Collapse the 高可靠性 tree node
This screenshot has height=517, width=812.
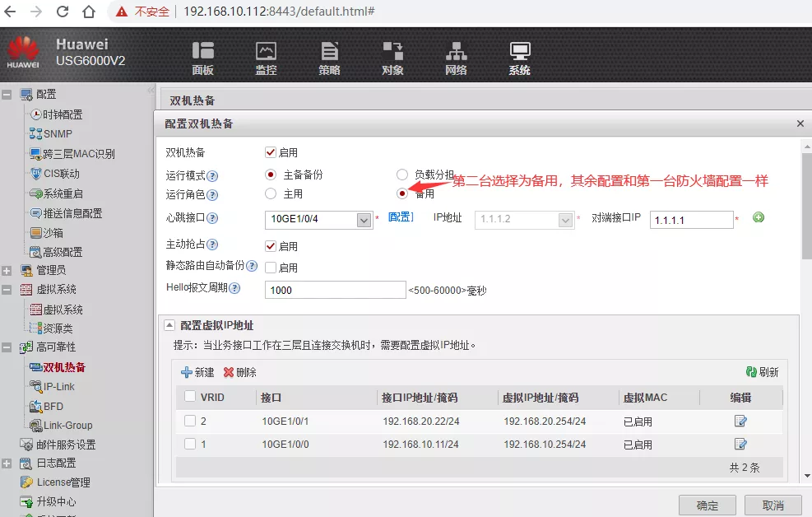pyautogui.click(x=7, y=347)
